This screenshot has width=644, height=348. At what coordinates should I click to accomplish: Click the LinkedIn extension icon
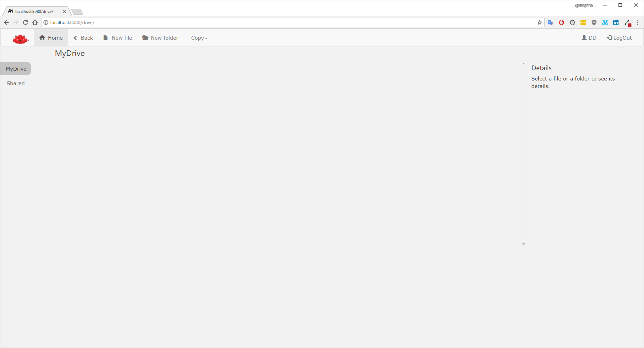[x=616, y=22]
